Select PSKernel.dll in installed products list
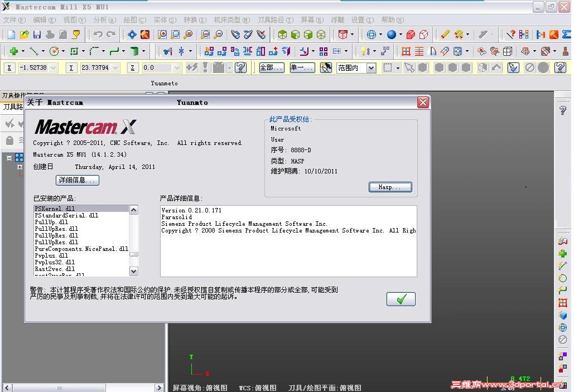The height and width of the screenshot is (392, 574). 81,209
